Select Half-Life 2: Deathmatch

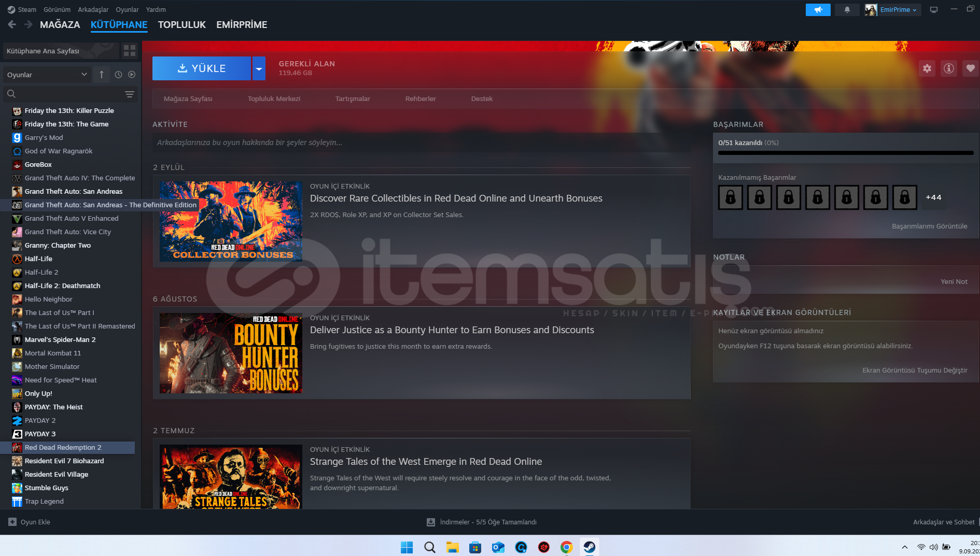pyautogui.click(x=73, y=286)
